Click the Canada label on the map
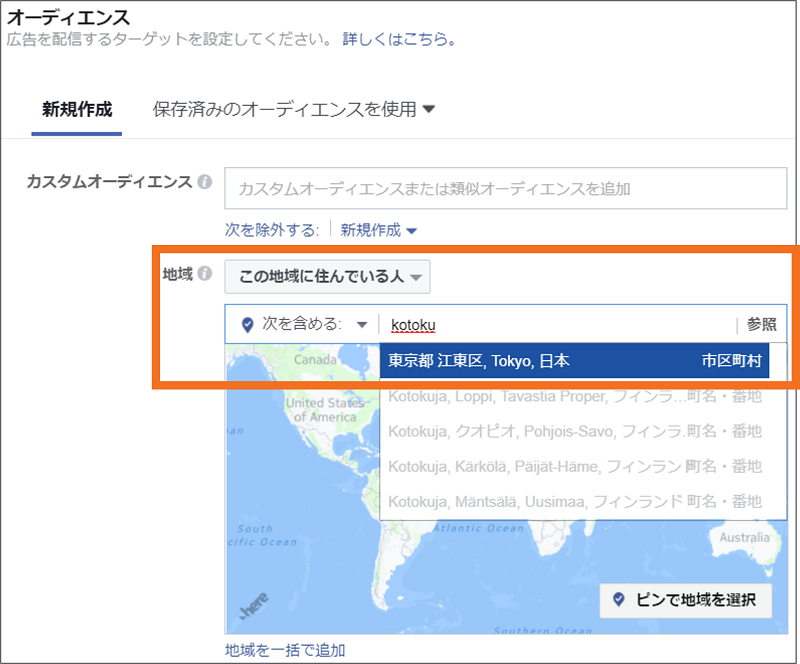 [x=315, y=360]
